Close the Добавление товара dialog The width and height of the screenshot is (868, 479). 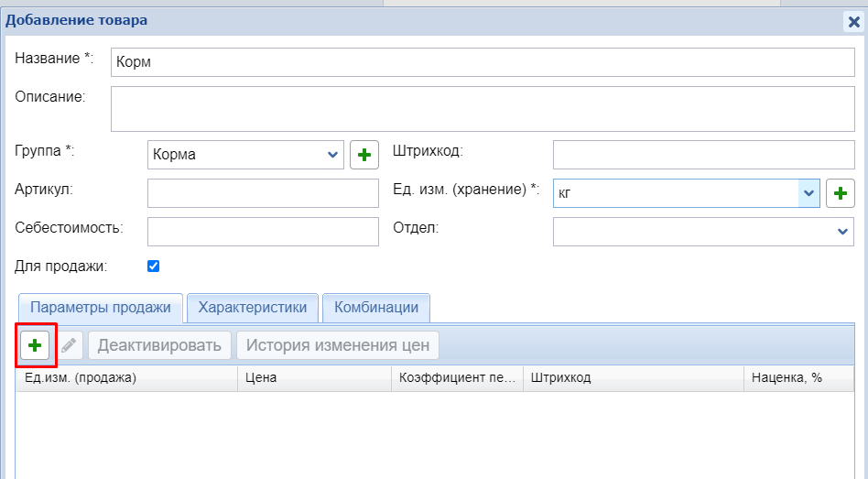point(852,22)
